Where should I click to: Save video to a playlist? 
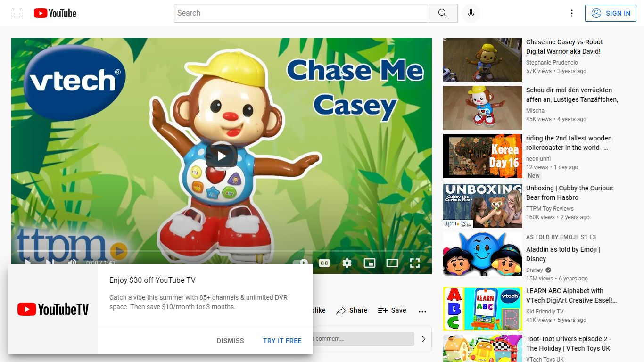[x=392, y=310]
